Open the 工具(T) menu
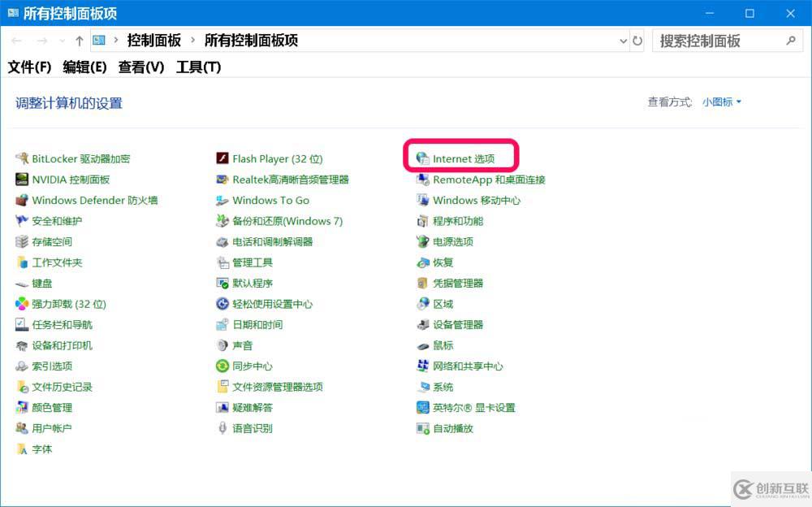 pos(198,67)
